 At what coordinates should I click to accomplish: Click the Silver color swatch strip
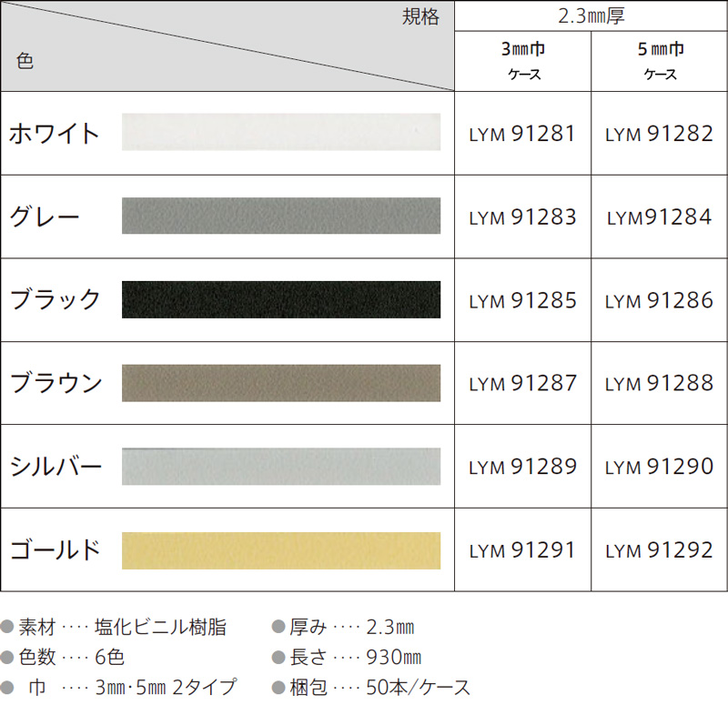click(x=281, y=467)
